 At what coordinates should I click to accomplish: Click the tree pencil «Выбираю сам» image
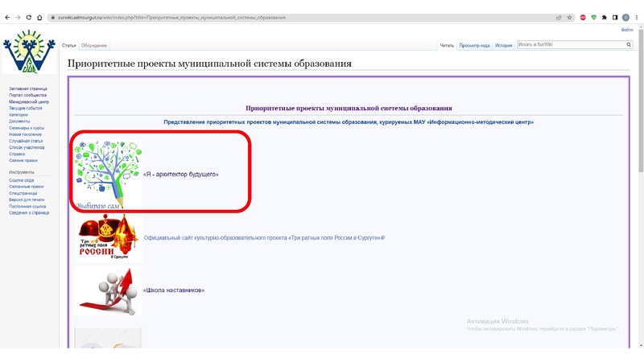[x=108, y=175]
